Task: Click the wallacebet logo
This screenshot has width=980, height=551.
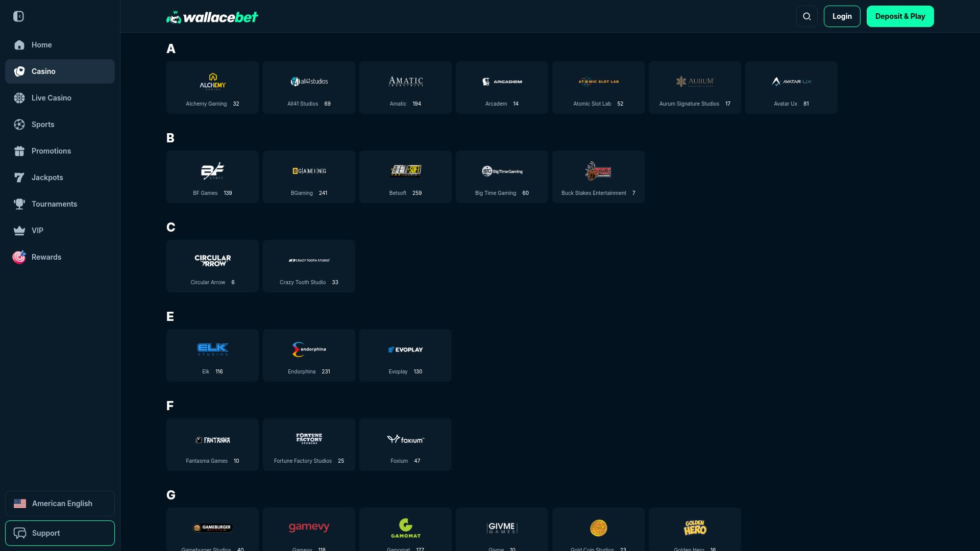Action: 212,17
